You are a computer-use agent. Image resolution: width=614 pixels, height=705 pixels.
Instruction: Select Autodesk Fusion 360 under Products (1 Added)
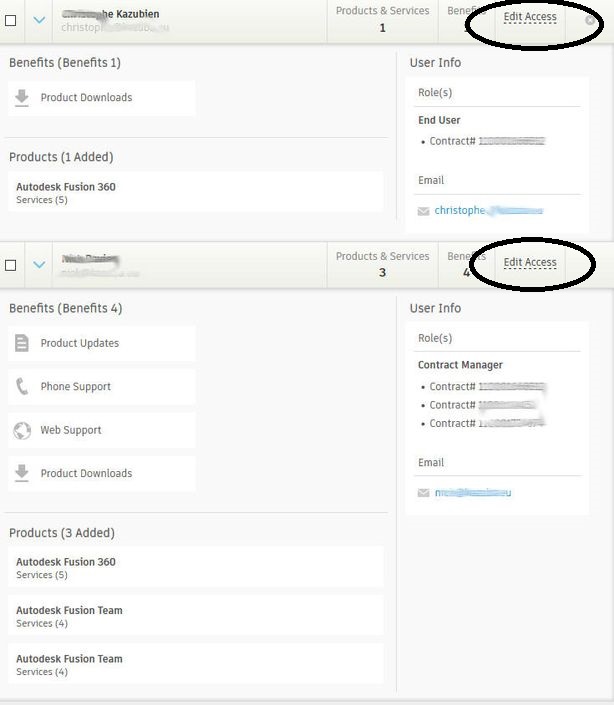(x=66, y=187)
